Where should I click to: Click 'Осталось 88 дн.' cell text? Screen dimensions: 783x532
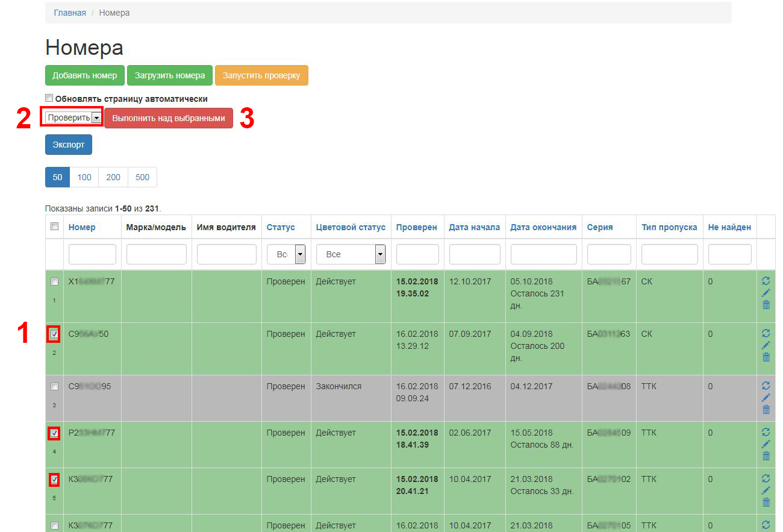point(542,445)
